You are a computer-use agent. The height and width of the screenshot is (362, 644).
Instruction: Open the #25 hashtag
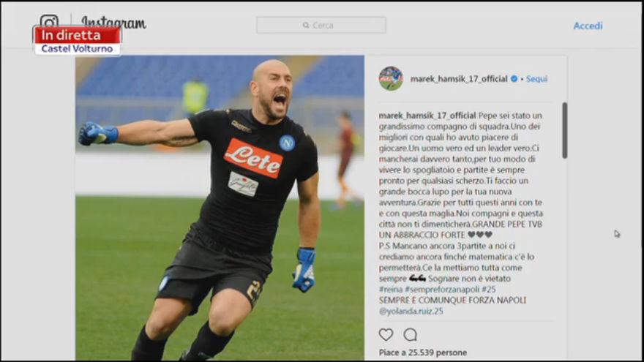(489, 290)
